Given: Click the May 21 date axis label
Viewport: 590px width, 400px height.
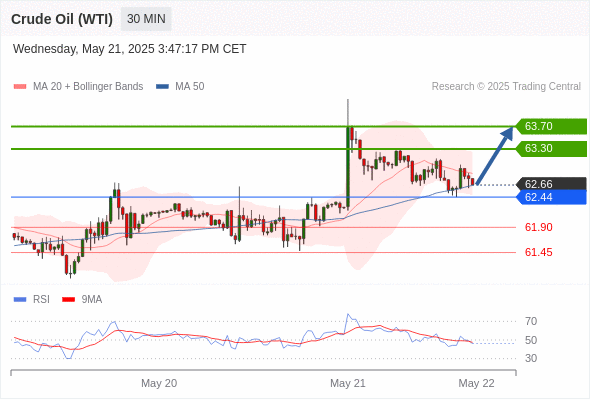Looking at the screenshot, I should (x=348, y=383).
